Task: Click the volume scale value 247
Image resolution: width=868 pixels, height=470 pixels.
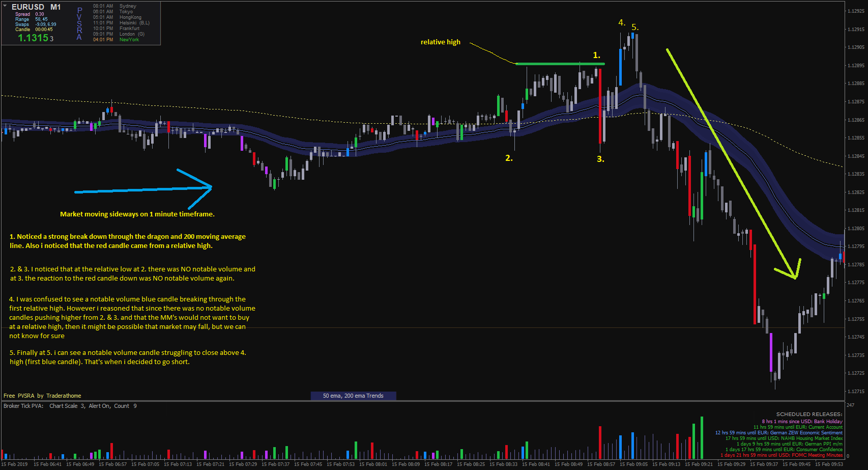Action: click(851, 405)
